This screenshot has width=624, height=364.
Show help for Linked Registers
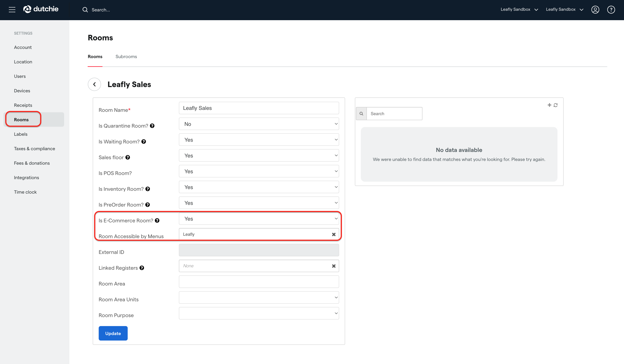point(142,268)
